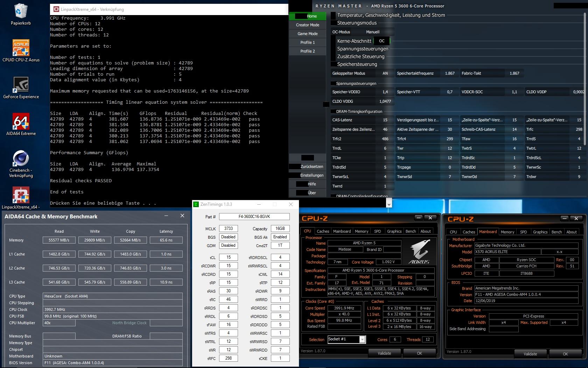Open Memory tab in right CPU-Z window
588x368 pixels.
[x=507, y=232]
